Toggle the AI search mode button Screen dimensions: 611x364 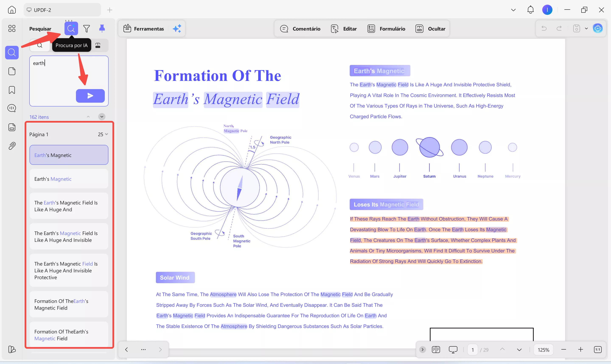tap(71, 28)
